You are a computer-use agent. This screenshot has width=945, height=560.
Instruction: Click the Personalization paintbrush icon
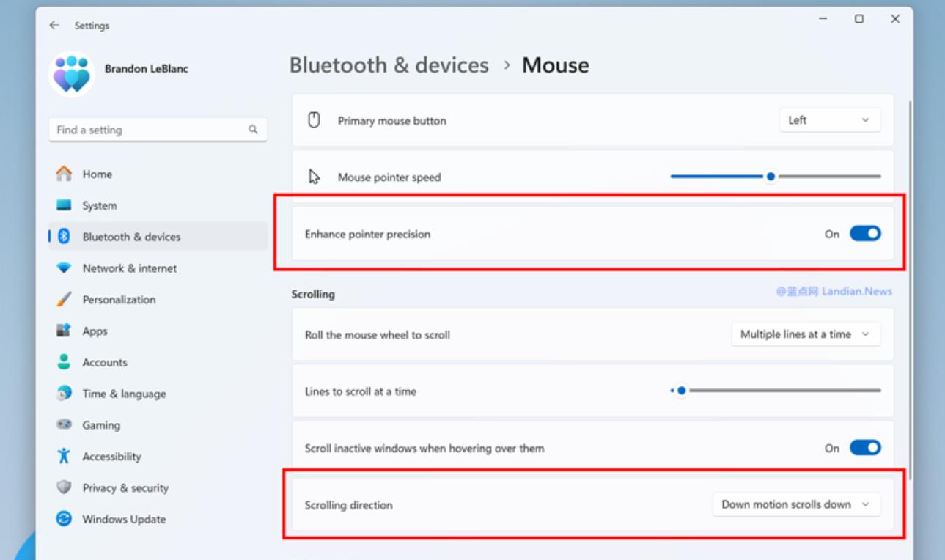click(x=65, y=299)
